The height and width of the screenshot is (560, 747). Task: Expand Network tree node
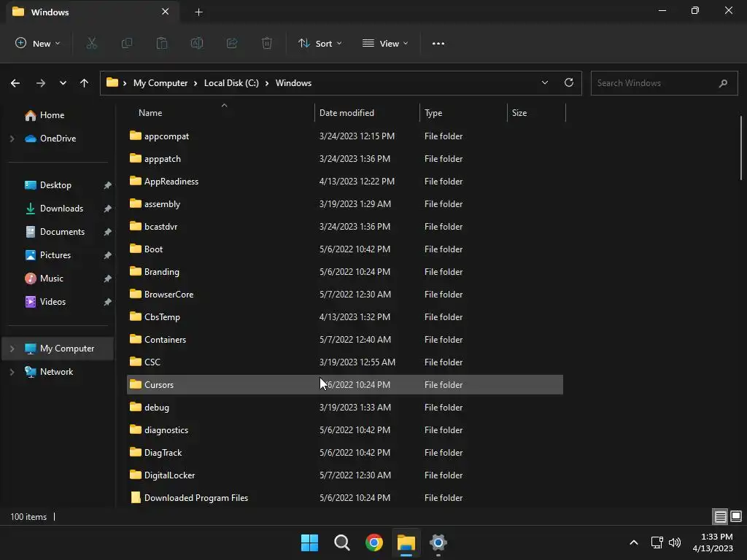(12, 372)
